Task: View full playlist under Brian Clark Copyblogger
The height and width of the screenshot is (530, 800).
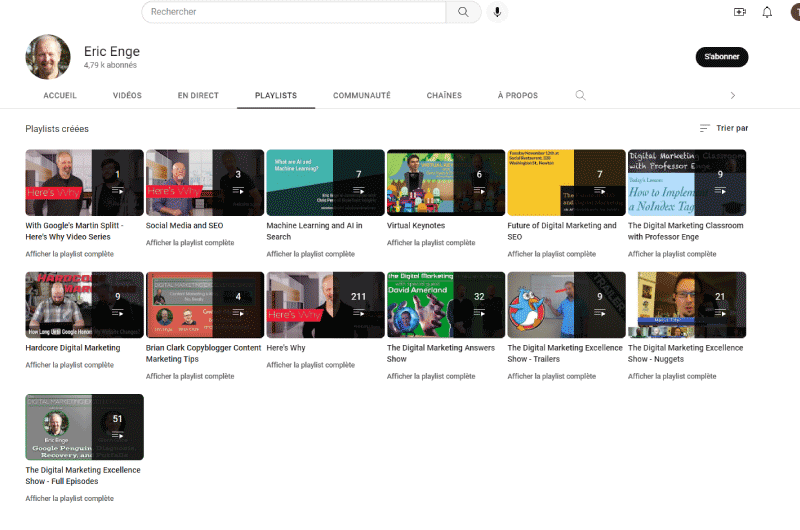Action: pyautogui.click(x=190, y=376)
